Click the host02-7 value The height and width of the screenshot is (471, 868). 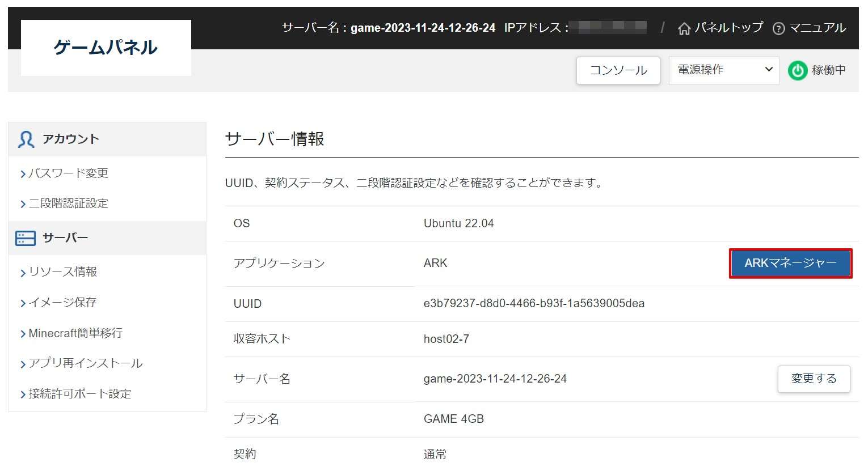pyautogui.click(x=446, y=339)
